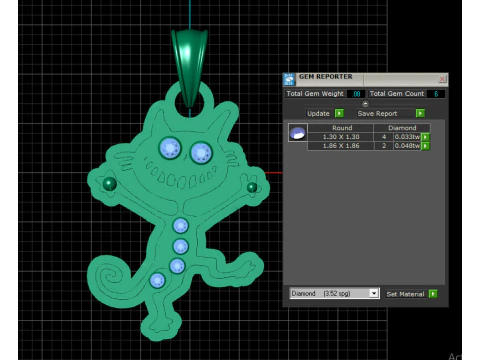
Task: Select the topmost belly gem
Action: (x=181, y=226)
